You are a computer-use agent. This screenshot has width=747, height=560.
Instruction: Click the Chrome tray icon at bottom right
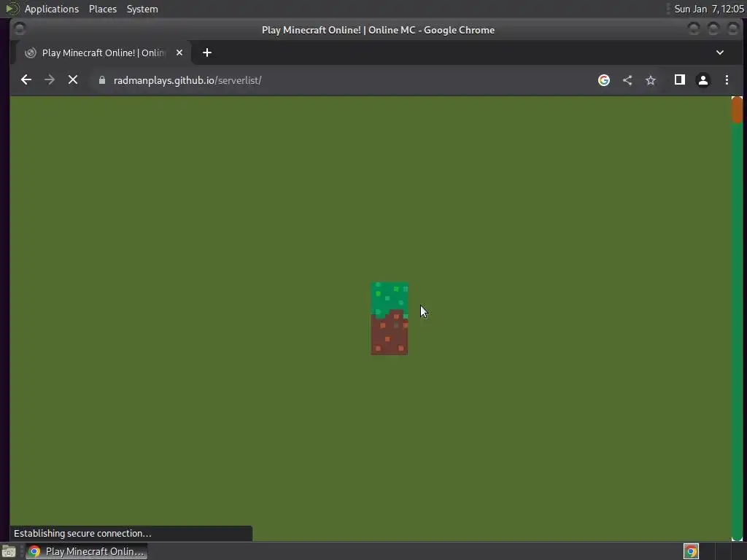click(x=691, y=551)
